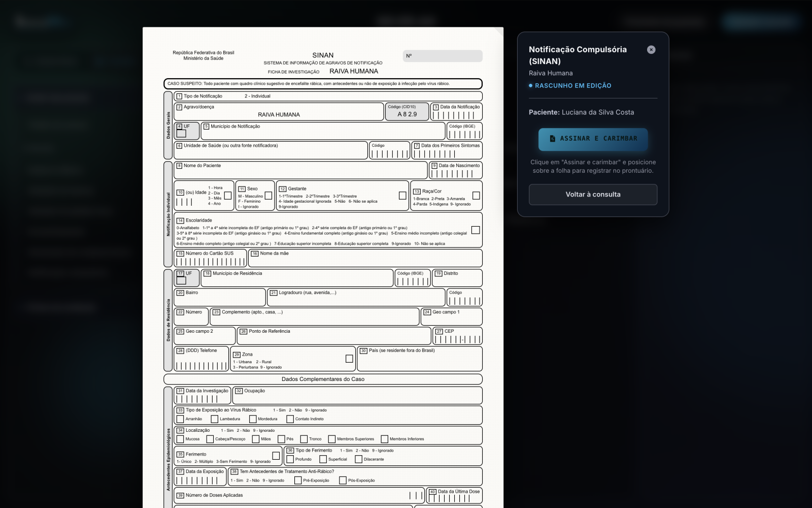This screenshot has width=812, height=508.
Task: Check the Pés localization box
Action: [281, 439]
